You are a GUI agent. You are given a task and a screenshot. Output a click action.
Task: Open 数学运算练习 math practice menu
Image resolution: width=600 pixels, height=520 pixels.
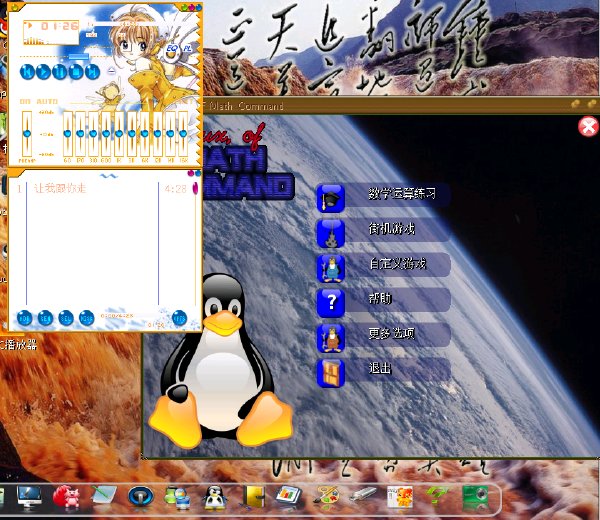[383, 197]
